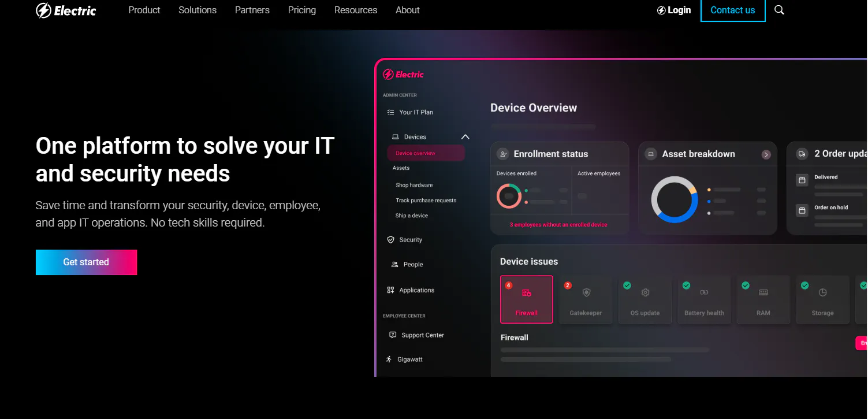Click the Security shield icon in sidebar
The height and width of the screenshot is (419, 868).
click(x=391, y=239)
